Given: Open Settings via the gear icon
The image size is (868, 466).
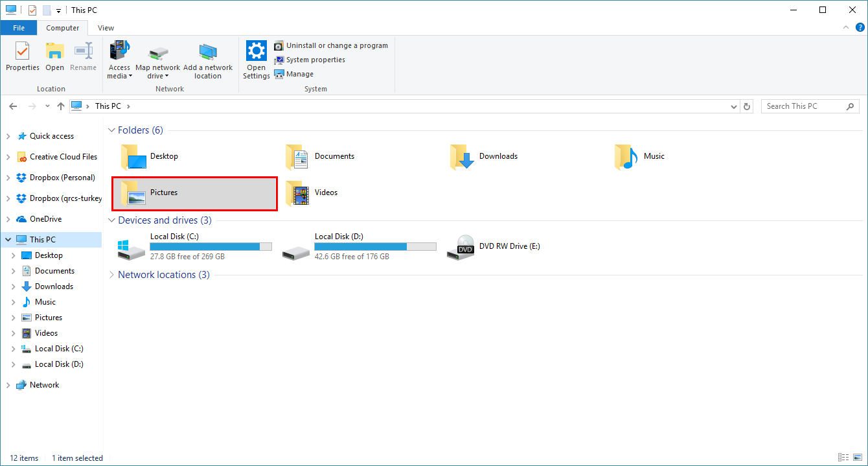Looking at the screenshot, I should [257, 51].
